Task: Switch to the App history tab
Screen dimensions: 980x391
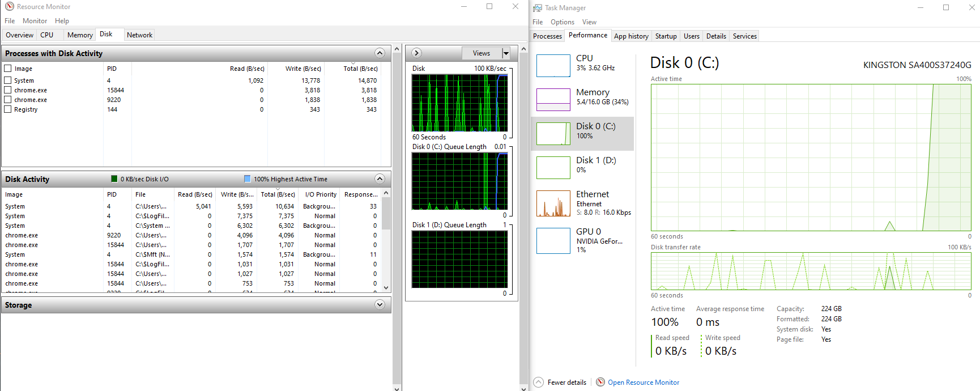Action: pyautogui.click(x=631, y=36)
